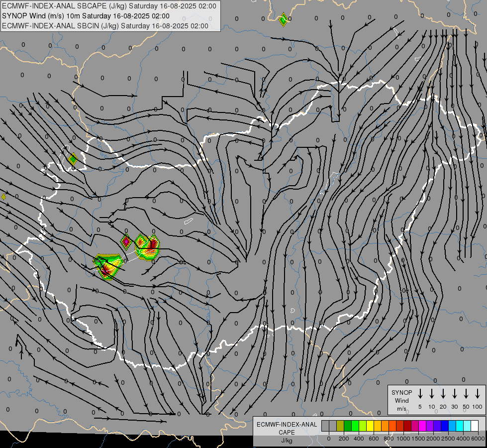Click the wind legend arrow labeled 50
The height and width of the screenshot is (448, 487).
(466, 394)
